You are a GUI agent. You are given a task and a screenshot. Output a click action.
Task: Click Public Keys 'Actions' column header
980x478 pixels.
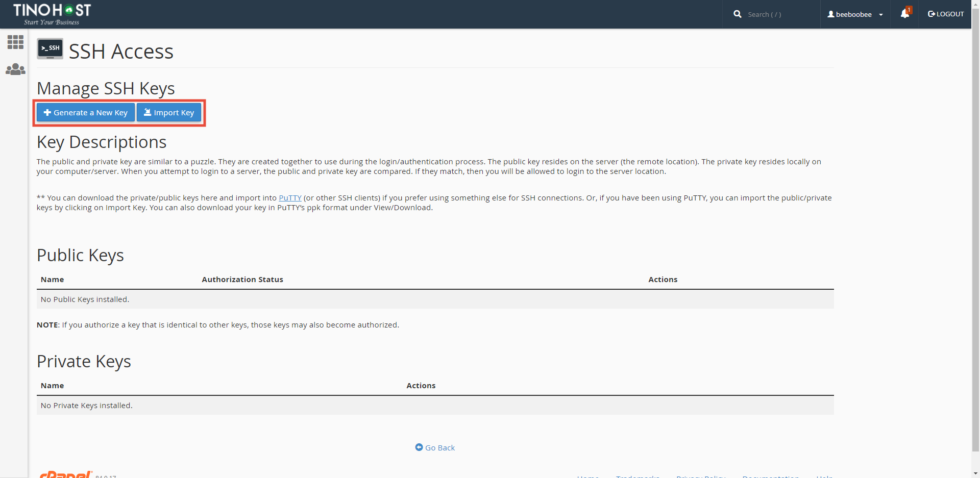[663, 280]
